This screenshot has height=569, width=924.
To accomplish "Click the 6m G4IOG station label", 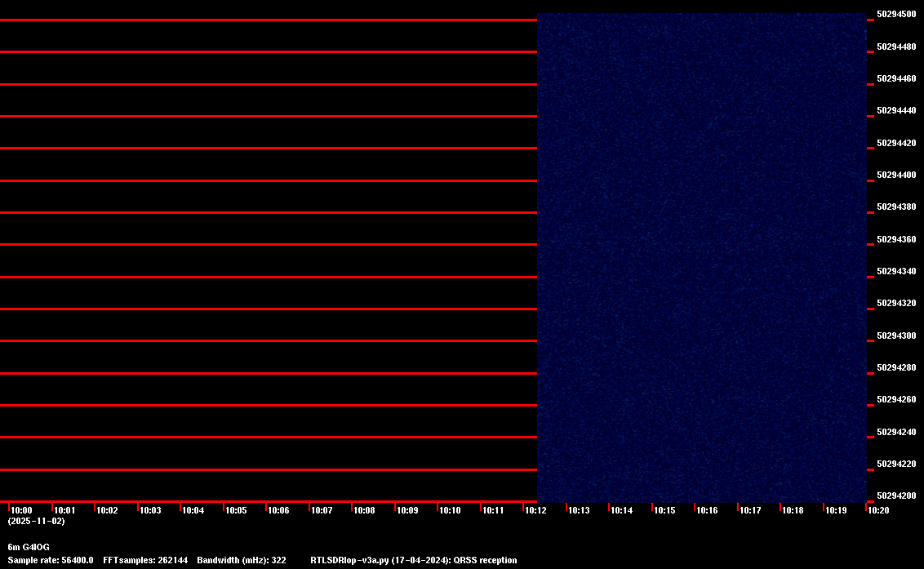I will (x=29, y=547).
